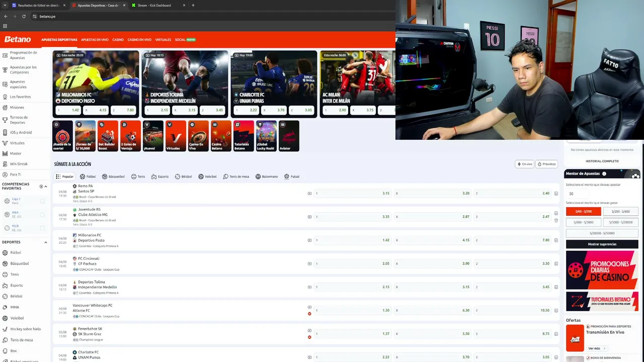This screenshot has width=644, height=362.
Task: Open the Para Ti profile icon
Action: click(x=5, y=174)
